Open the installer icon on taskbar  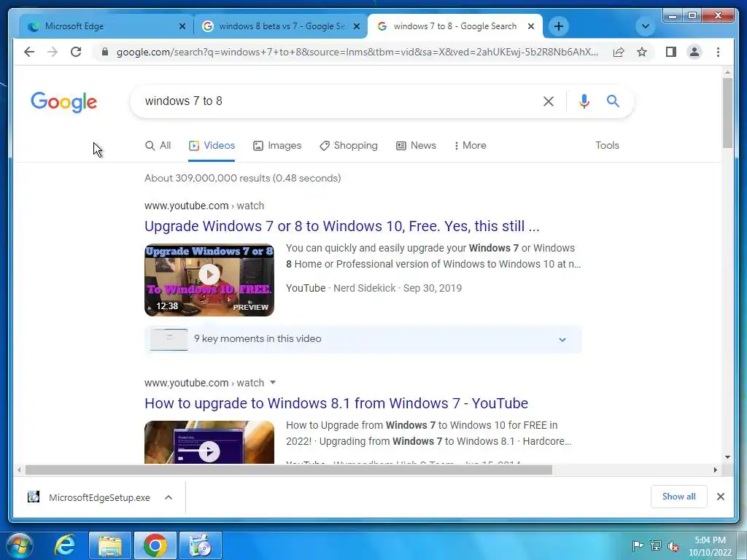click(200, 545)
